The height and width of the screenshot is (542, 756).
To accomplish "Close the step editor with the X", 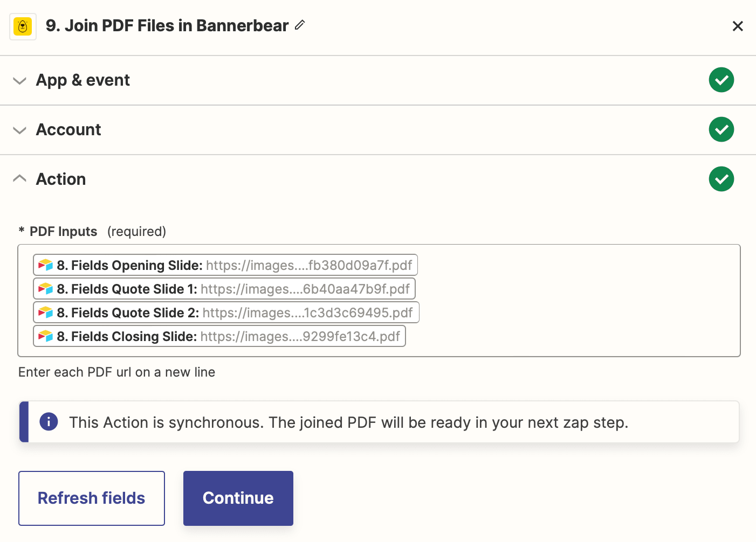I will [x=738, y=26].
